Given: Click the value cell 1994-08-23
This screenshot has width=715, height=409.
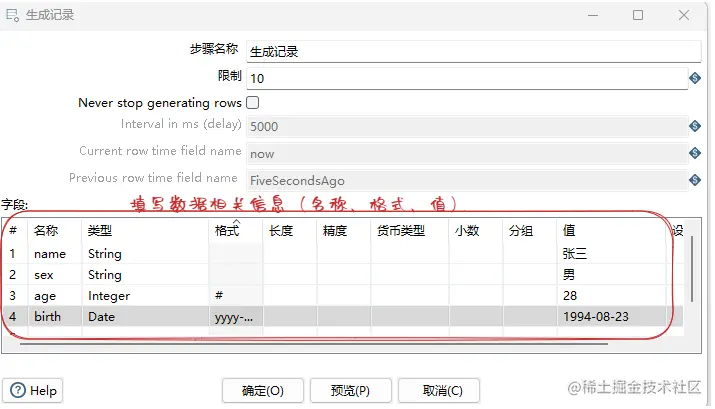Looking at the screenshot, I should (611, 316).
